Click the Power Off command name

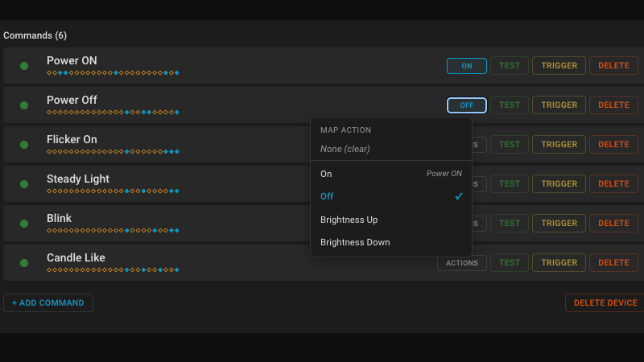pyautogui.click(x=72, y=100)
